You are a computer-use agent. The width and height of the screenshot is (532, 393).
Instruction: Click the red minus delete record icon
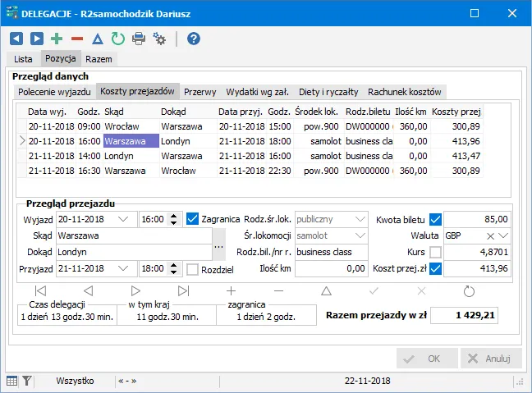tap(77, 39)
